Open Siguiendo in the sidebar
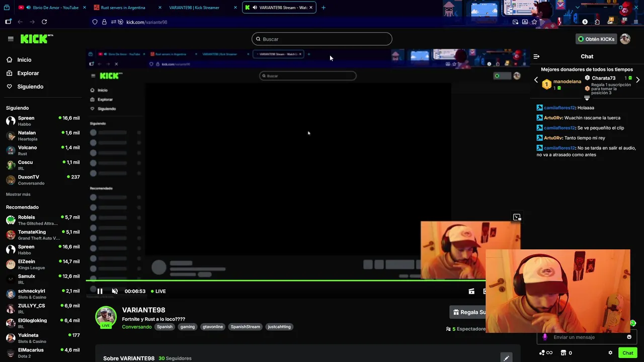Screen dimensions: 644x362 click(x=30, y=86)
